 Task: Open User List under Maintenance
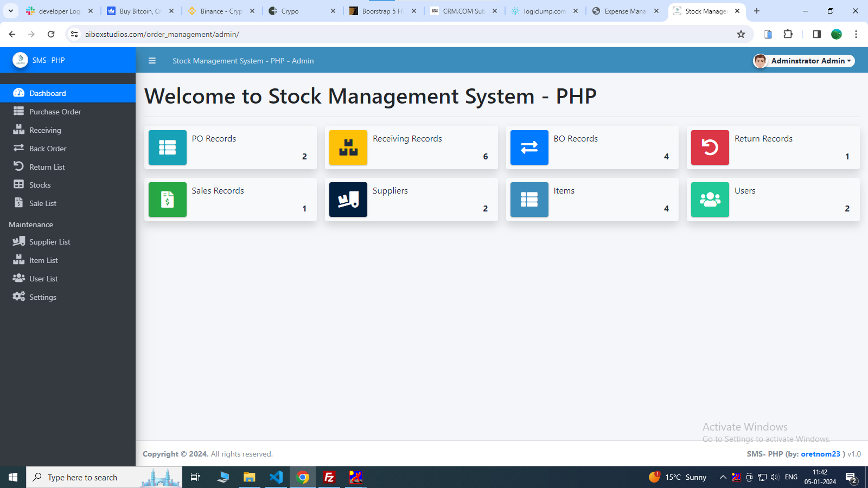pos(68,279)
